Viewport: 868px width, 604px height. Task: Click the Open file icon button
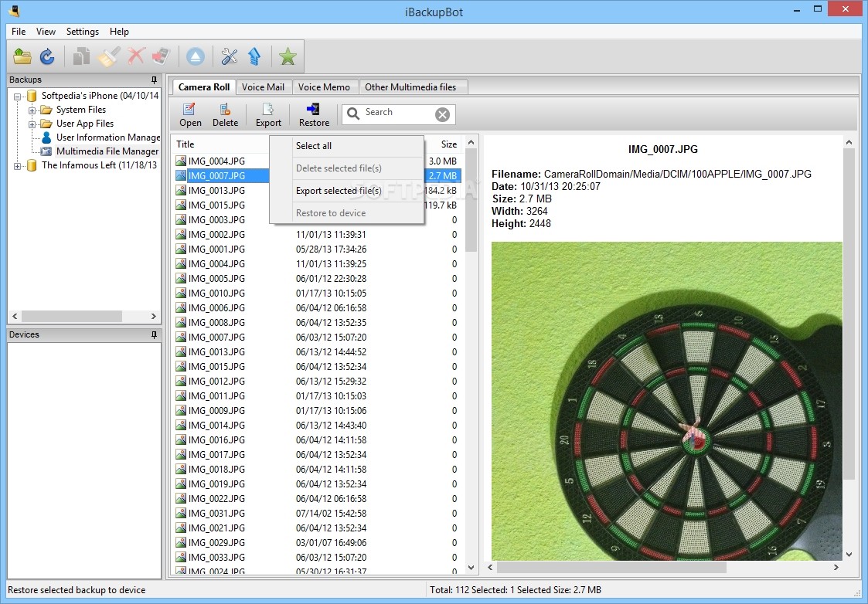(190, 115)
